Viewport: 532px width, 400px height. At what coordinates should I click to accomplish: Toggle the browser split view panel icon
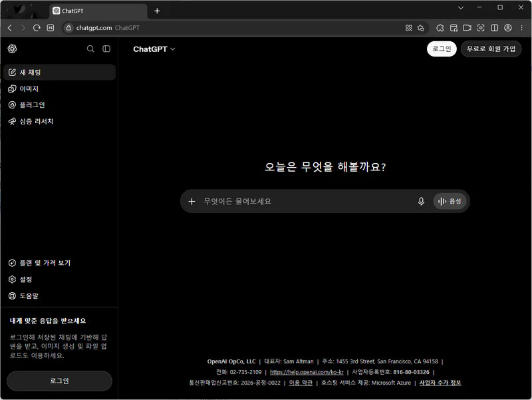[495, 28]
